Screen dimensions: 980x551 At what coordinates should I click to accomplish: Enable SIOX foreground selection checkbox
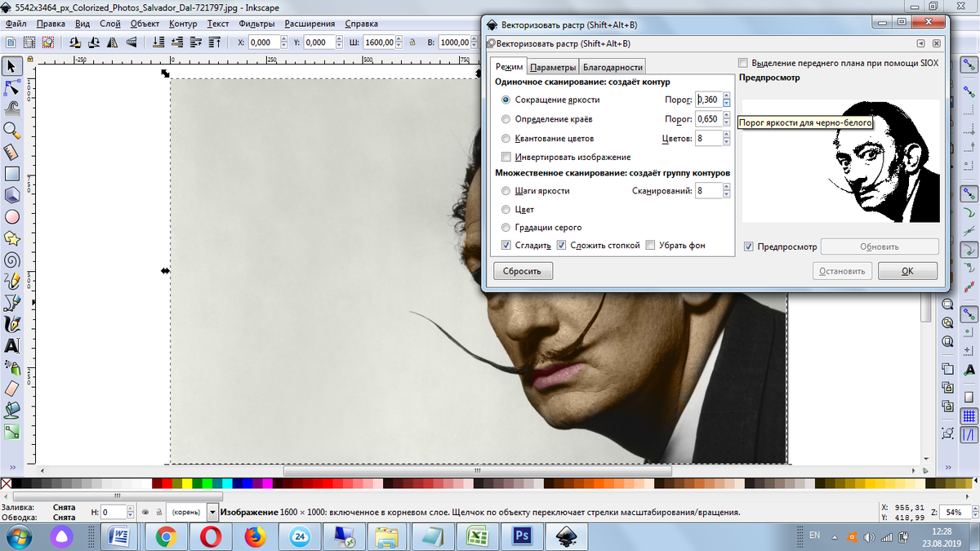[x=743, y=63]
